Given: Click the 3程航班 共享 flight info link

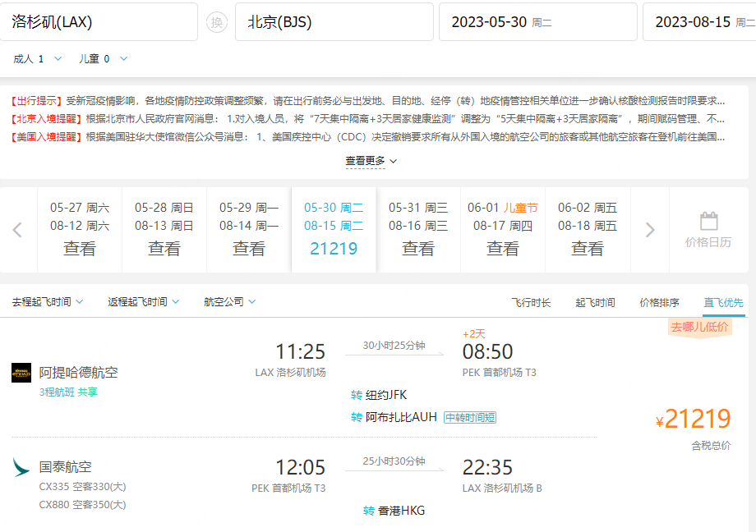Looking at the screenshot, I should click(x=68, y=392).
